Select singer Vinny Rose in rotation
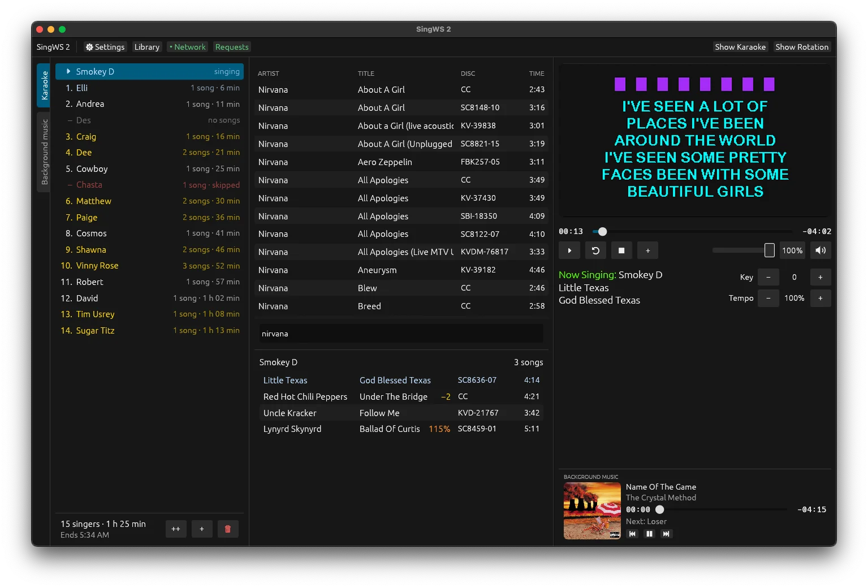 pyautogui.click(x=150, y=266)
